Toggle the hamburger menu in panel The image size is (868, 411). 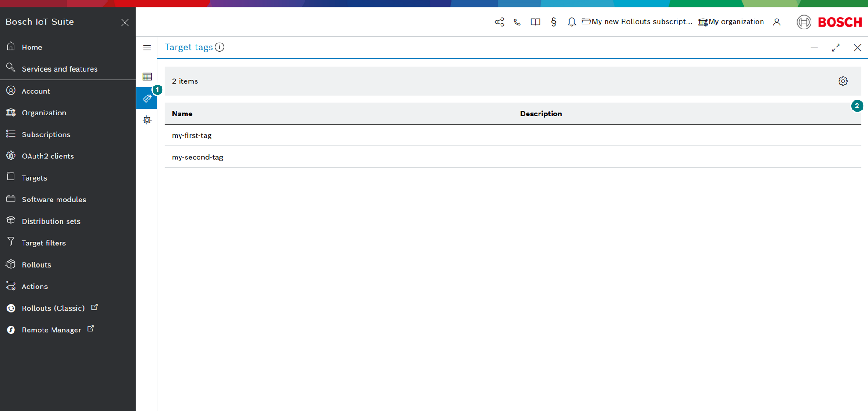(147, 48)
